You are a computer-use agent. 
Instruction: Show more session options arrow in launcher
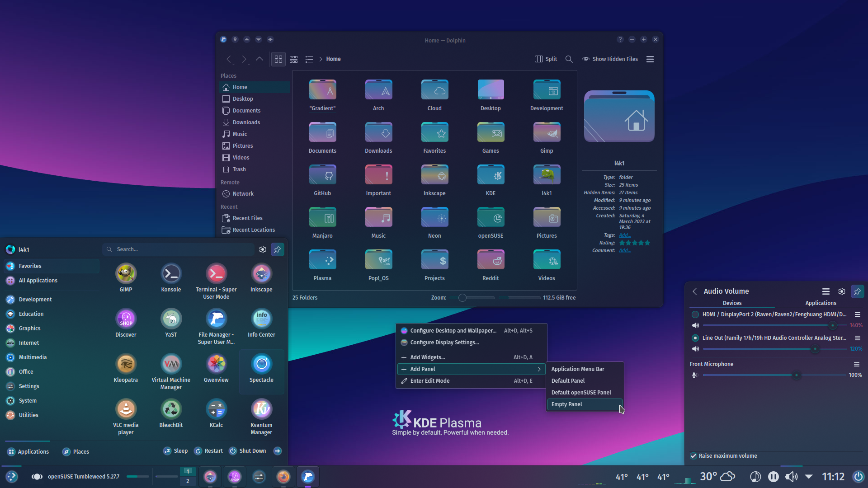[x=278, y=451]
